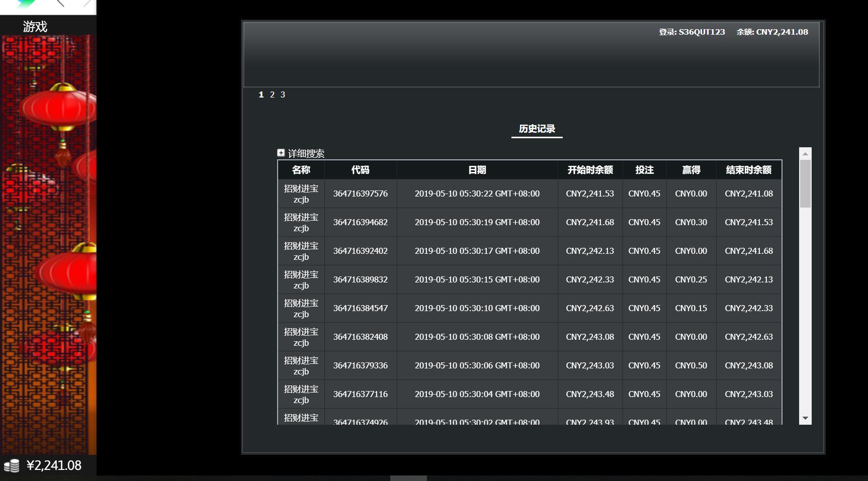Click the 招财进宝 zcjb name in row 364716397576

pos(301,194)
